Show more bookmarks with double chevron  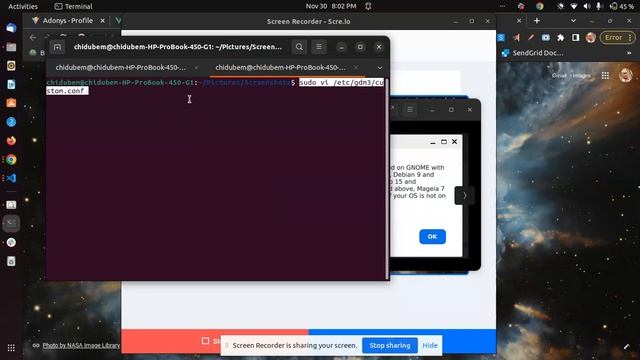[629, 53]
